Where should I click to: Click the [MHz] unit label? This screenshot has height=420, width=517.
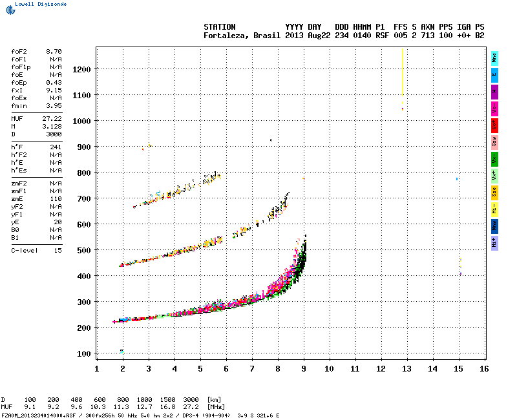(216, 407)
